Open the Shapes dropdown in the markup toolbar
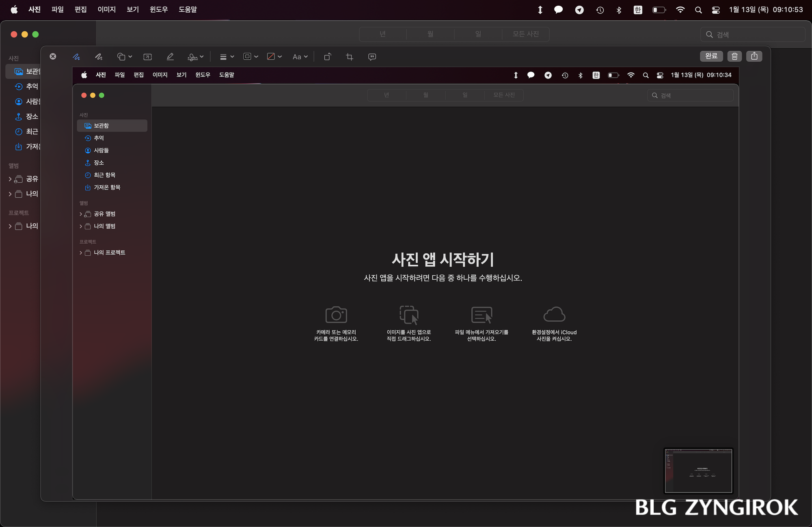 click(x=124, y=56)
